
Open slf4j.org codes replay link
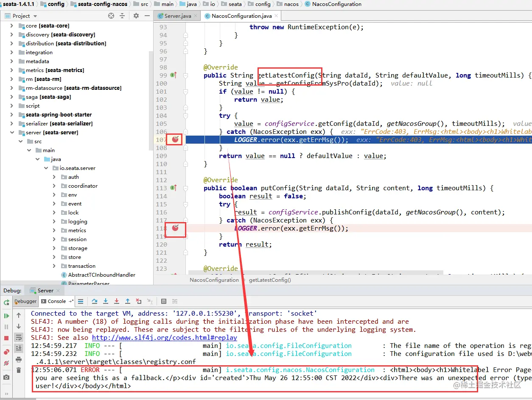165,338
